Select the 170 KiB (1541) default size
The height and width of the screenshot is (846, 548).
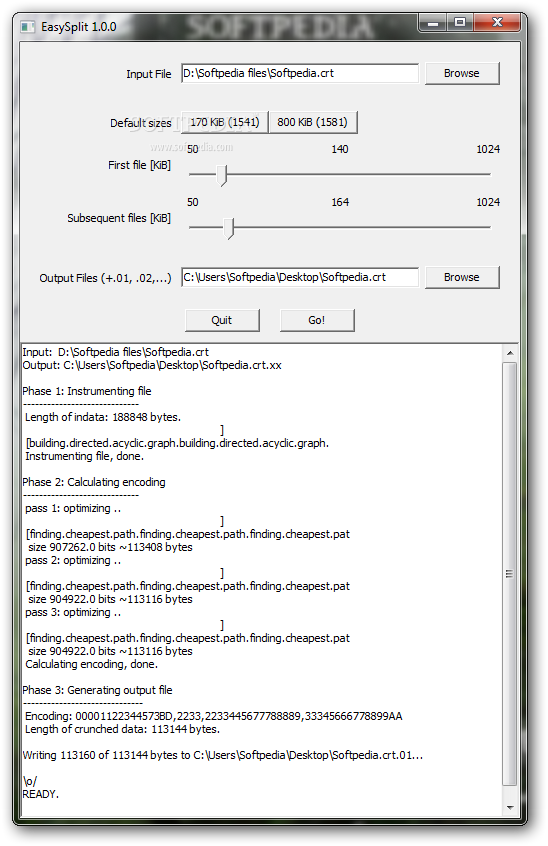pyautogui.click(x=225, y=122)
